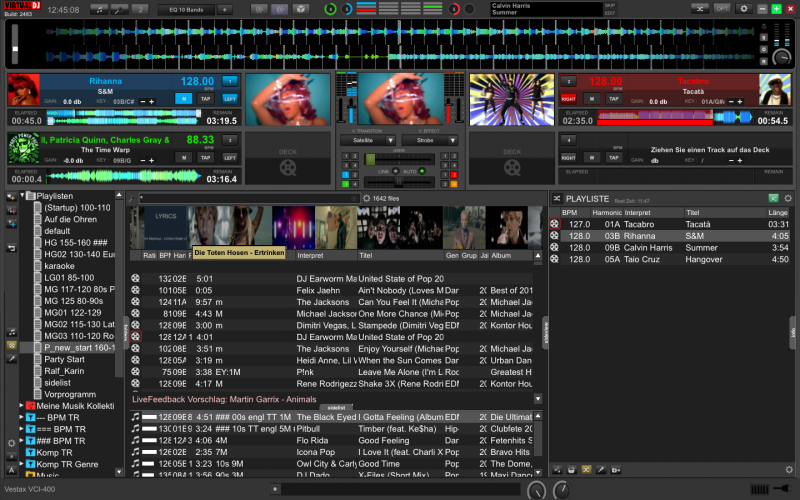Click the music note icon on Flo Rida row

(135, 440)
